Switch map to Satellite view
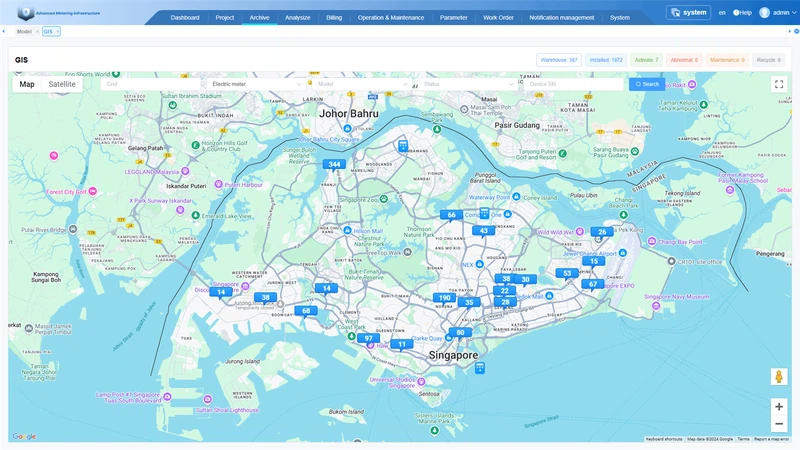The width and height of the screenshot is (800, 450). click(62, 84)
